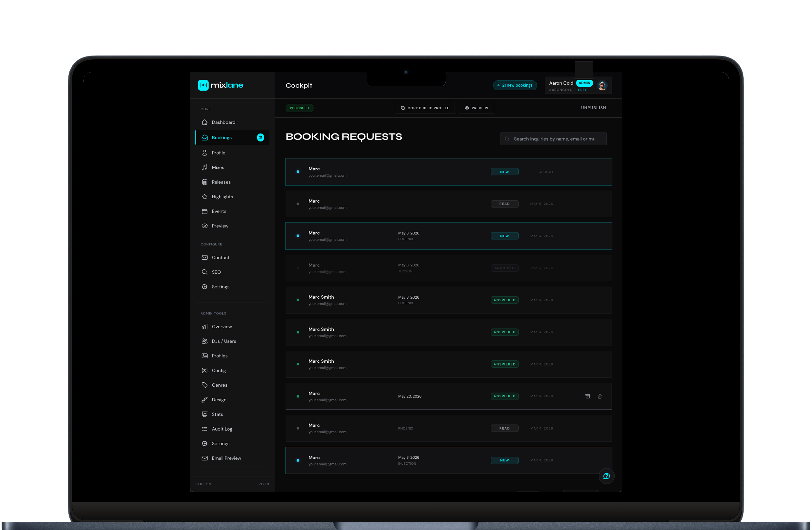Click the Cockpit page title
The height and width of the screenshot is (530, 812).
(299, 85)
